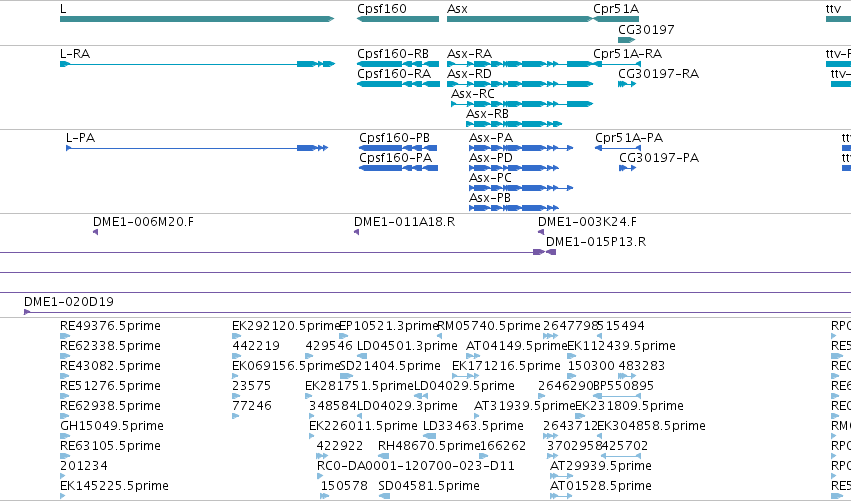This screenshot has width=851, height=501.
Task: Open the DME1-011A18.R BAC end label
Action: tap(404, 222)
